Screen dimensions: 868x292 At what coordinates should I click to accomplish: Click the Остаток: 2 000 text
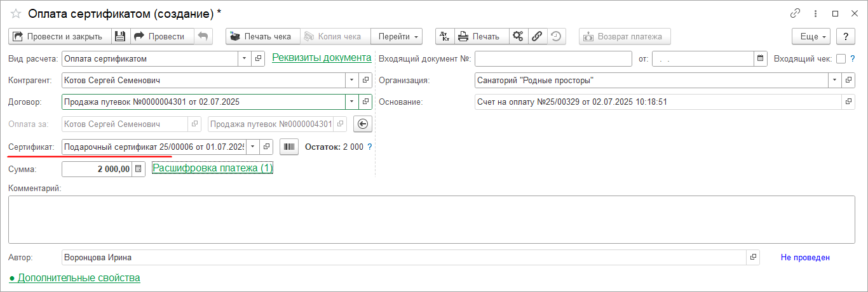point(334,147)
